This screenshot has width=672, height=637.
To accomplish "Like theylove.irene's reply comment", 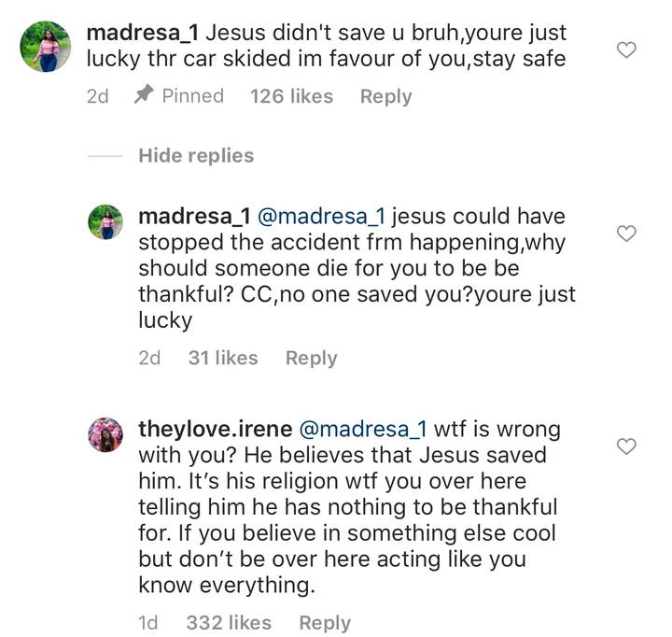I will [627, 446].
